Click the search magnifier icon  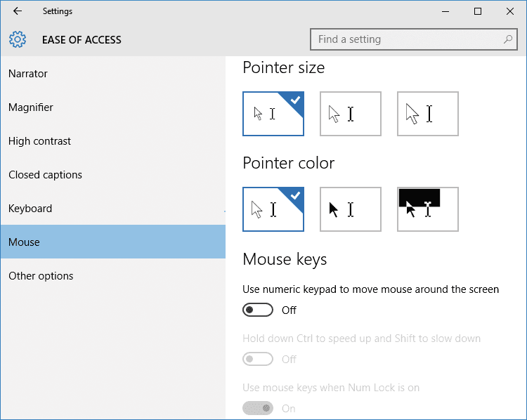[x=508, y=39]
